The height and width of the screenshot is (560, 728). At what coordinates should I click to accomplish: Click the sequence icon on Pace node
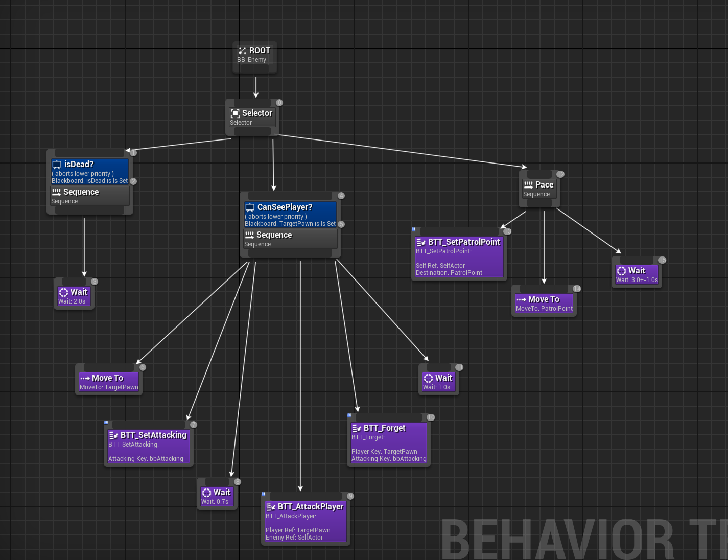pos(528,185)
